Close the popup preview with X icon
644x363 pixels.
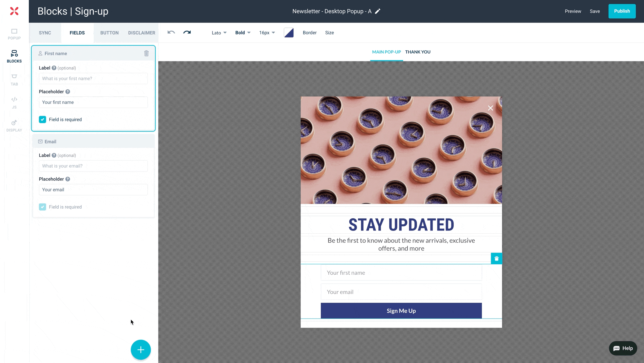(490, 108)
